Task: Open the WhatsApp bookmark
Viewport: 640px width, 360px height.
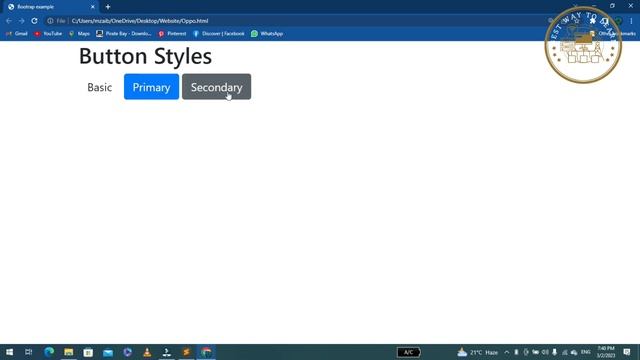Action: (267, 34)
